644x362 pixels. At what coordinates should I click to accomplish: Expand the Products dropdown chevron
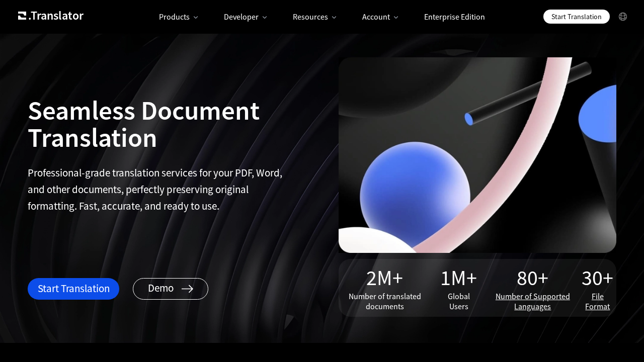pos(196,17)
